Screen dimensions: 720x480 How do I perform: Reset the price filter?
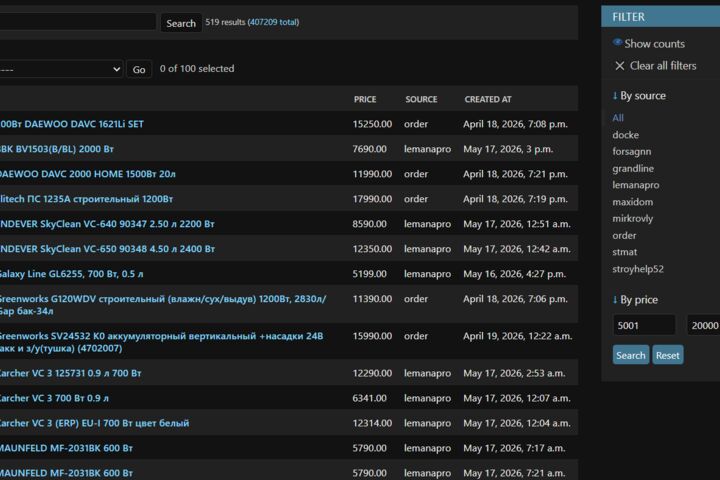(668, 355)
